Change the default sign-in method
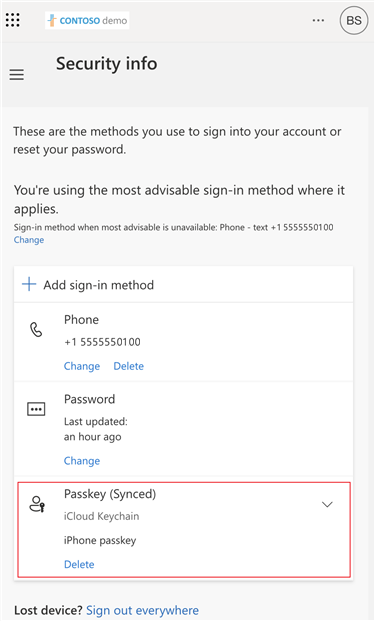The image size is (375, 621). pos(29,240)
